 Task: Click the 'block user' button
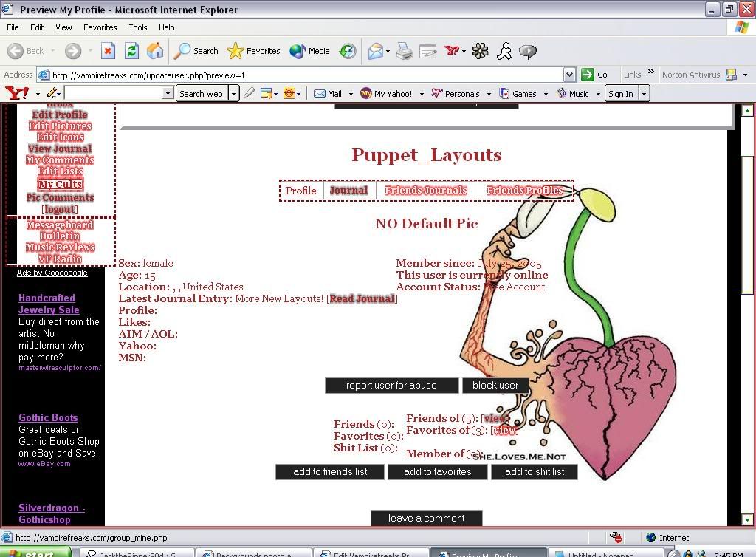pyautogui.click(x=495, y=386)
